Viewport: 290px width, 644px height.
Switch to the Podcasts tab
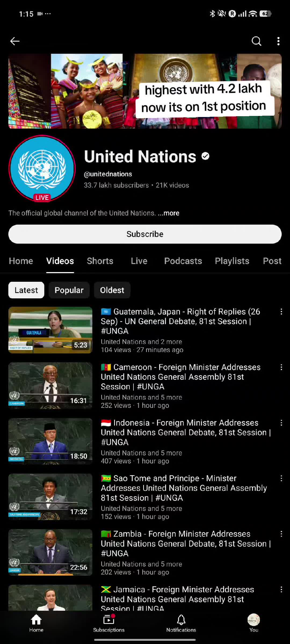click(x=183, y=261)
